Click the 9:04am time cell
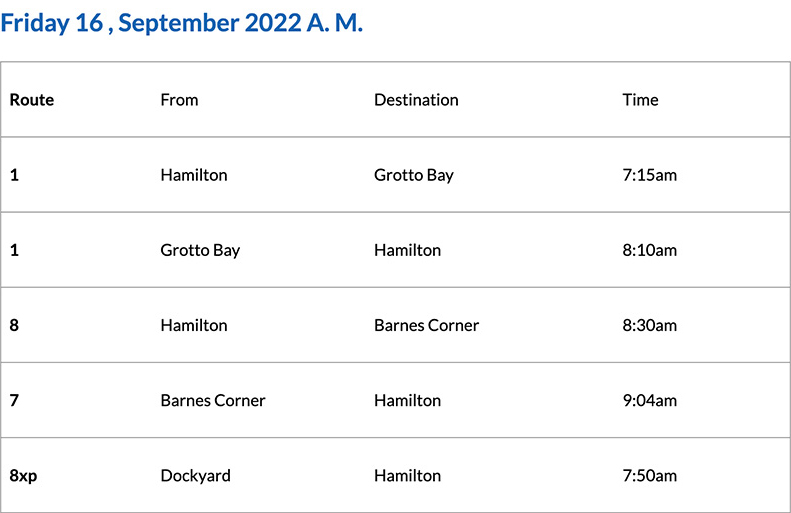791x513 pixels. 649,400
